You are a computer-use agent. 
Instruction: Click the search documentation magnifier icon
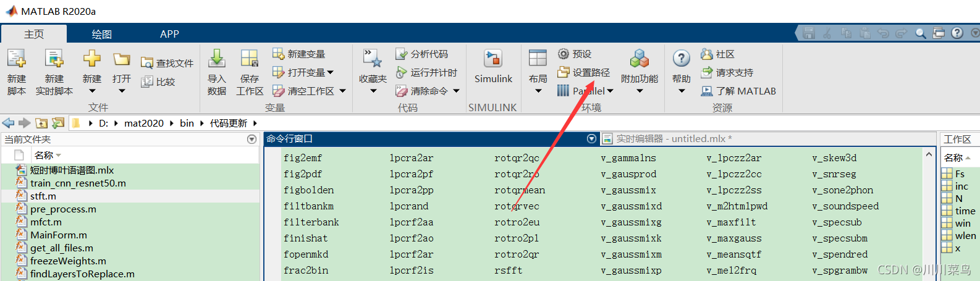pyautogui.click(x=921, y=33)
